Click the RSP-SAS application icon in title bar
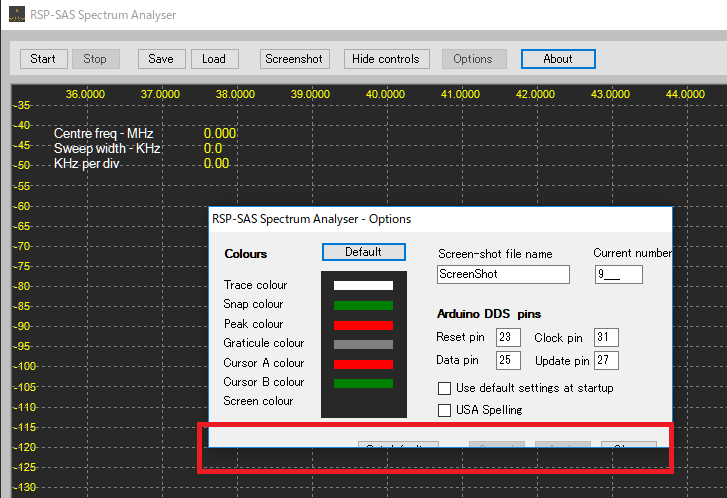The image size is (727, 498). pos(17,14)
